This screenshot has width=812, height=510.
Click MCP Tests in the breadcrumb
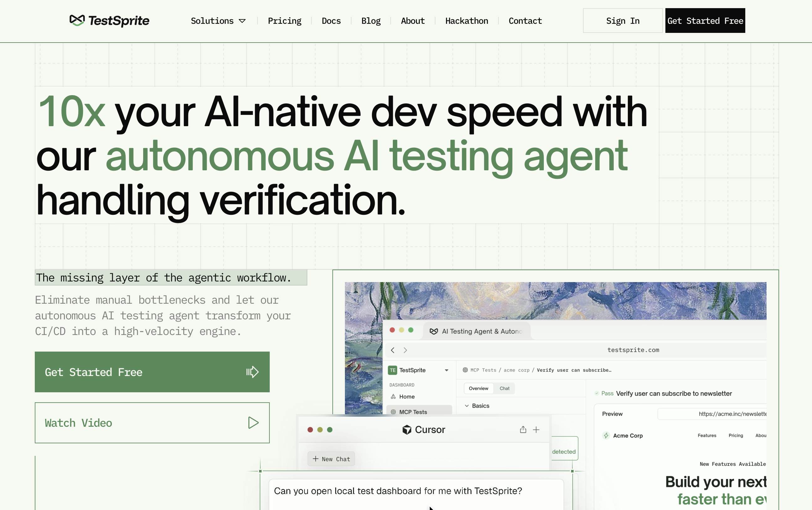click(483, 370)
